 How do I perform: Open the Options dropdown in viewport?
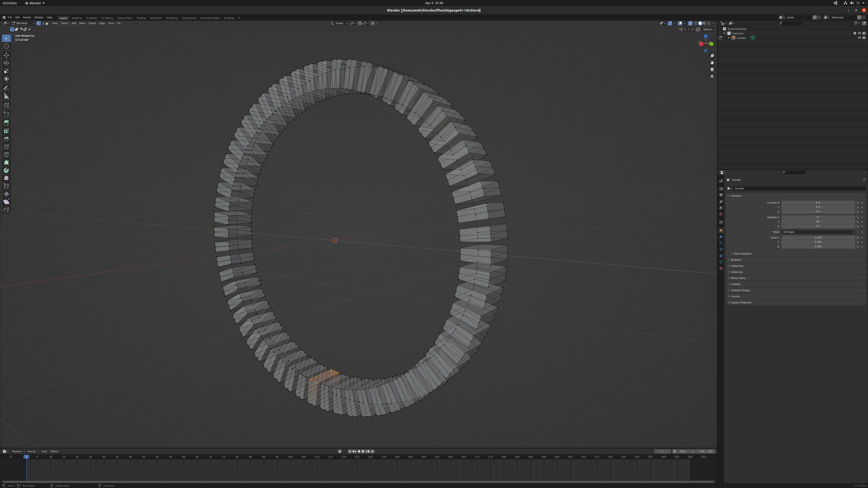709,29
